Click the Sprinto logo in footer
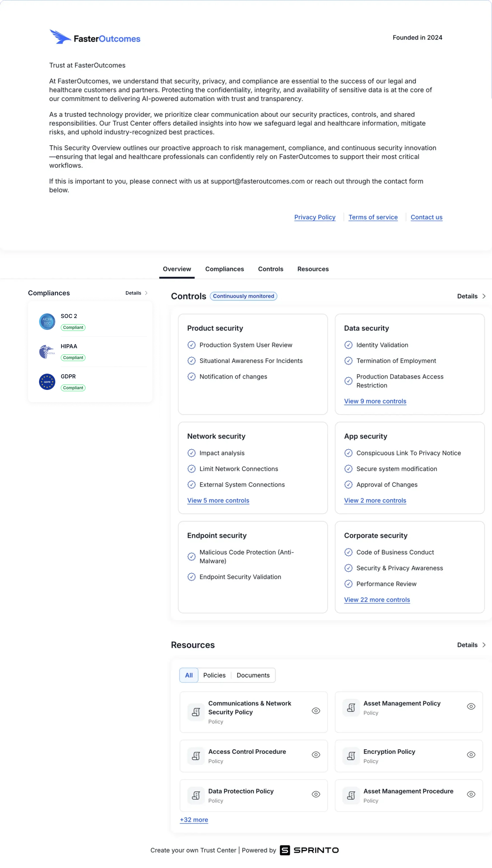 tap(309, 850)
